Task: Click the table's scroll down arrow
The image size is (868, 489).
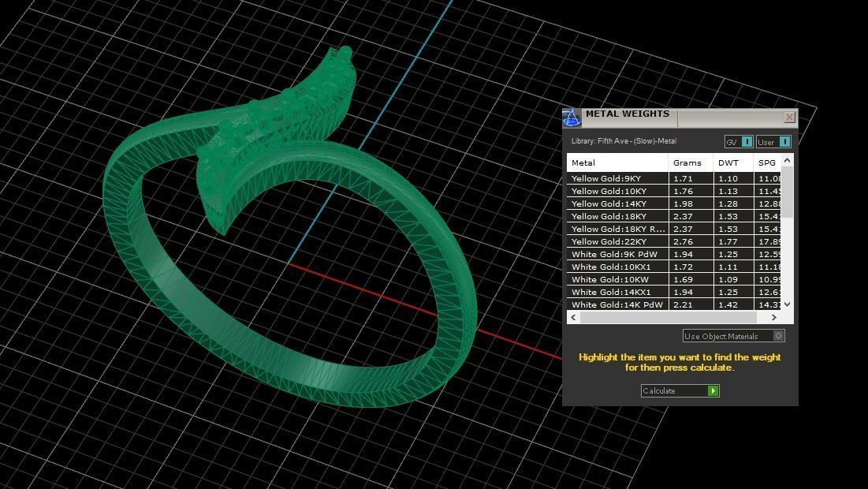Action: [x=787, y=304]
